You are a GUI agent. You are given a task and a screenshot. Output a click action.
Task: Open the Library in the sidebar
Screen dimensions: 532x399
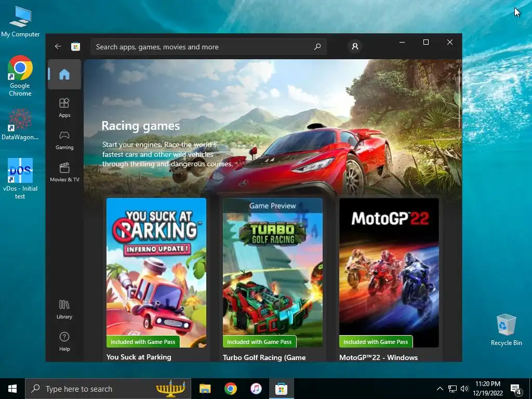[64, 310]
